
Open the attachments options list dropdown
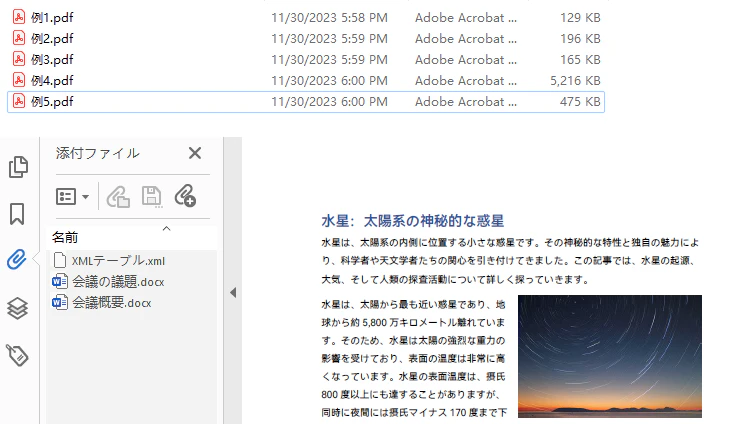coord(72,197)
